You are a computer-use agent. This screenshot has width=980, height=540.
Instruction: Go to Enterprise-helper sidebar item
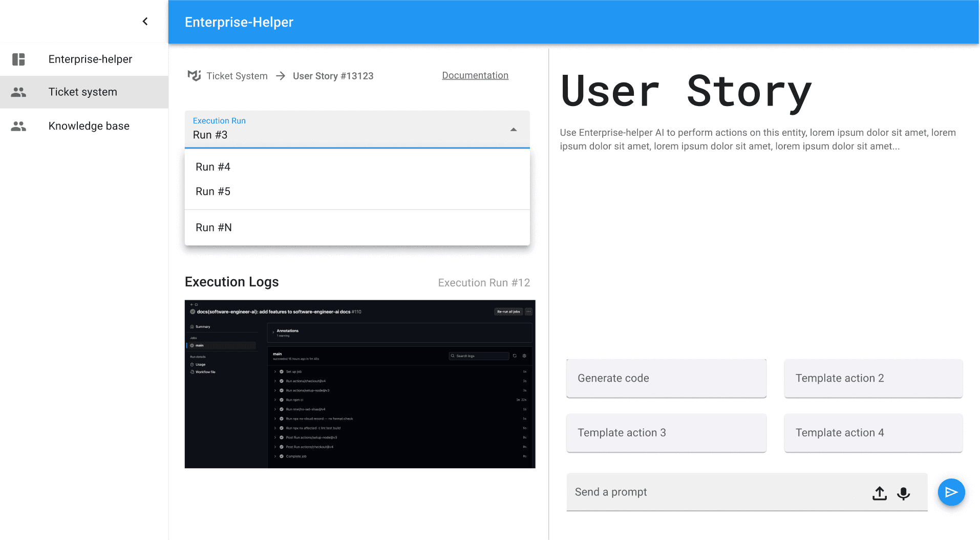[90, 59]
